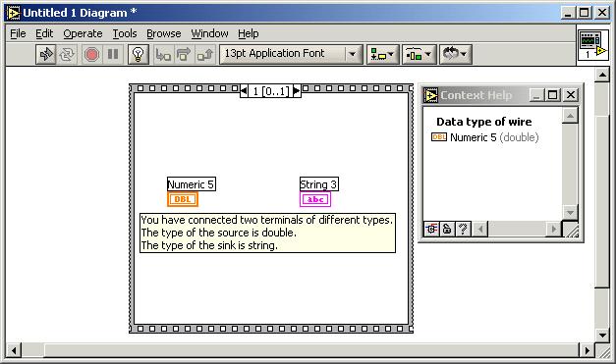Click the More Help question mark button

pos(463,229)
